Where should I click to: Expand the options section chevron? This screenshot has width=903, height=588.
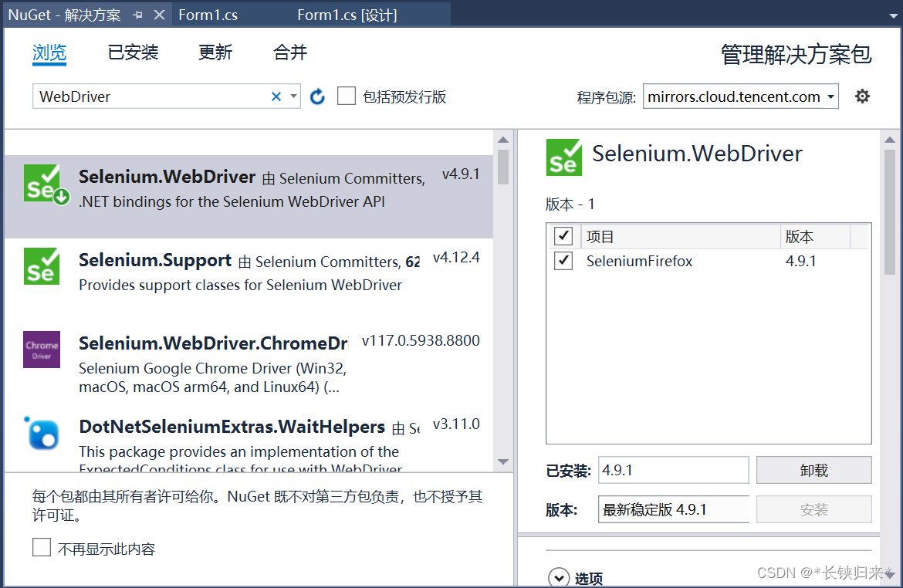point(559,578)
